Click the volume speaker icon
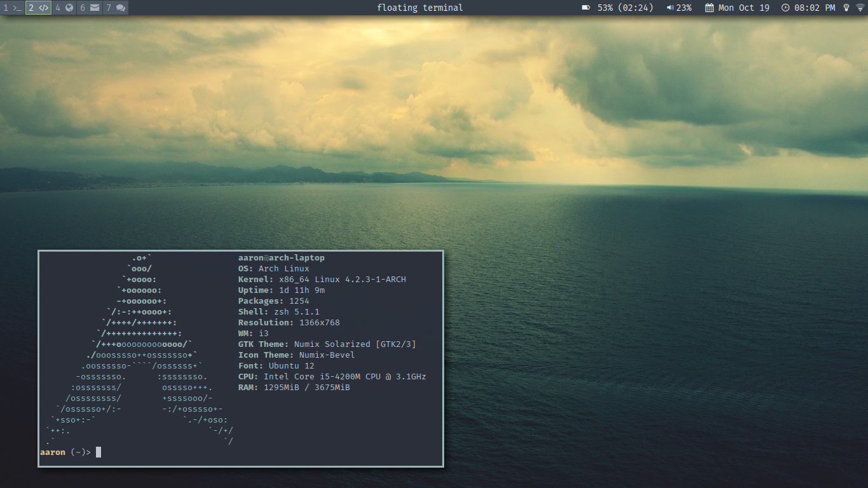The height and width of the screenshot is (488, 868). [x=670, y=8]
